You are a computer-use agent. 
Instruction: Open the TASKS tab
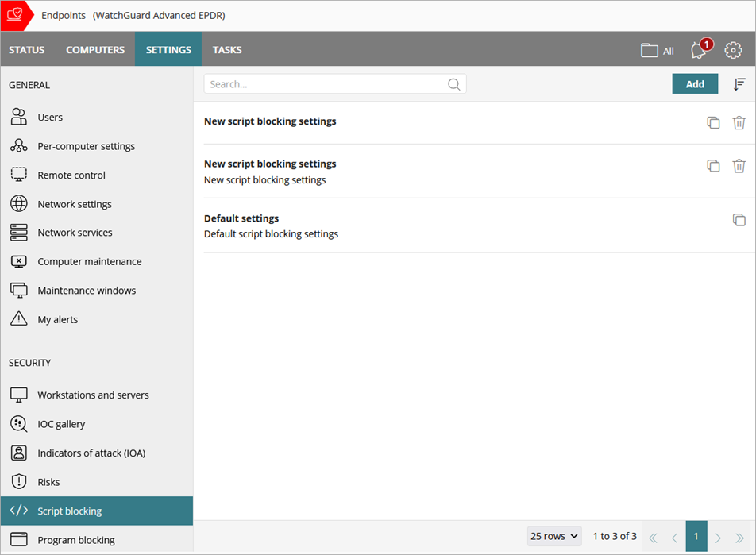[x=227, y=49]
